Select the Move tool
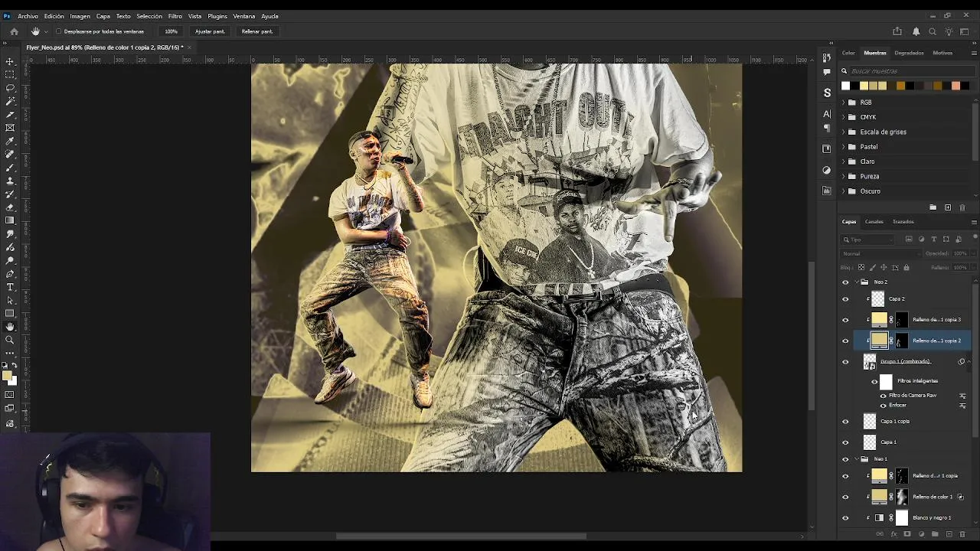This screenshot has height=551, width=980. 10,61
